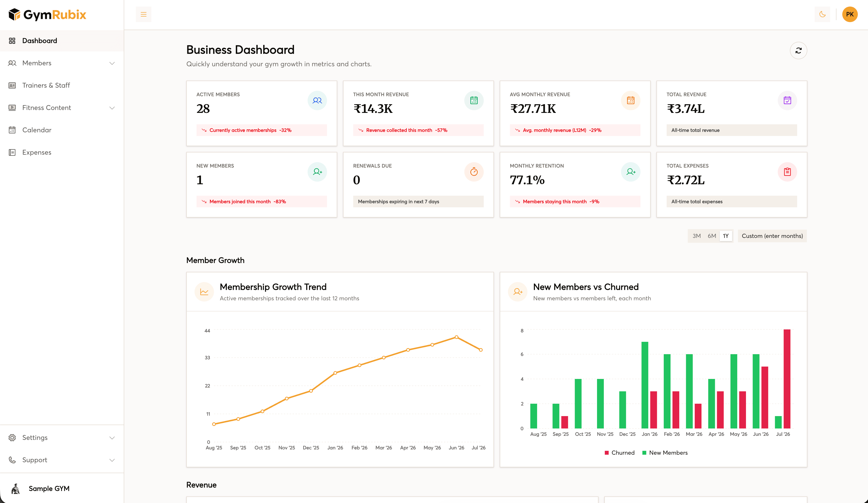Click the New Members vs Churned icon
Image resolution: width=868 pixels, height=503 pixels.
[x=518, y=292]
